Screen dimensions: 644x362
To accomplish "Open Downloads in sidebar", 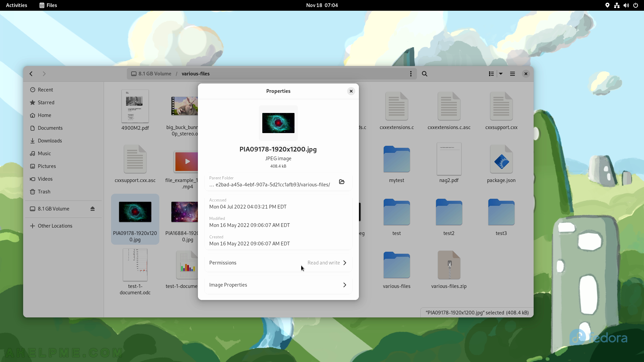I will 63,141.
